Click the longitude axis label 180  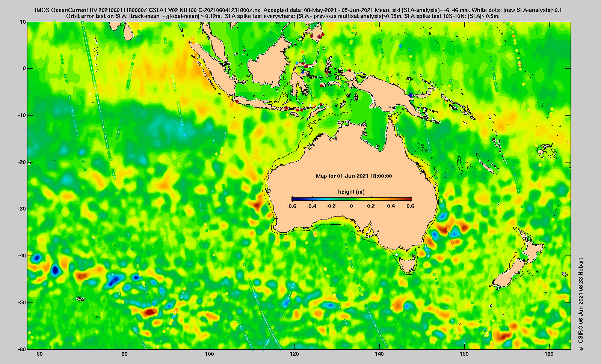(549, 354)
